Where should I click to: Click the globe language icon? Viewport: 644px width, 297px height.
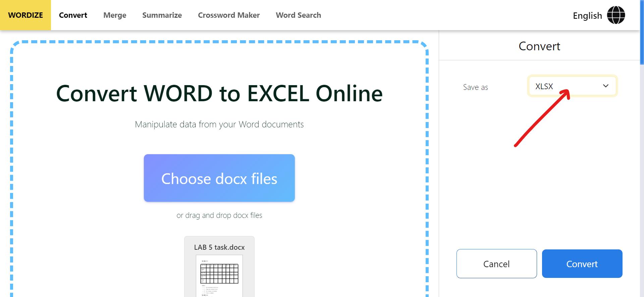(x=616, y=15)
